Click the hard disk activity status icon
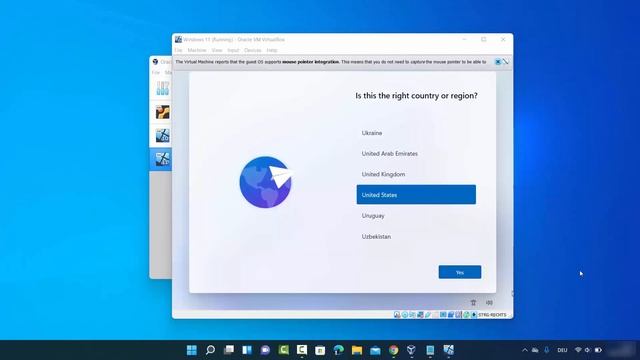Screen dimensions: 640x360 pyautogui.click(x=397, y=315)
